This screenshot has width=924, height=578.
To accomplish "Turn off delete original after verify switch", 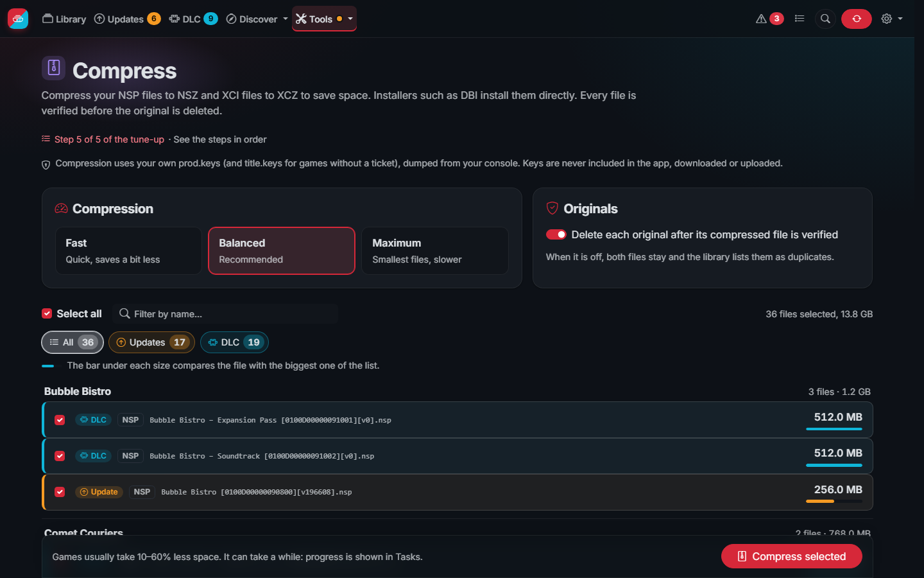I will click(x=556, y=234).
